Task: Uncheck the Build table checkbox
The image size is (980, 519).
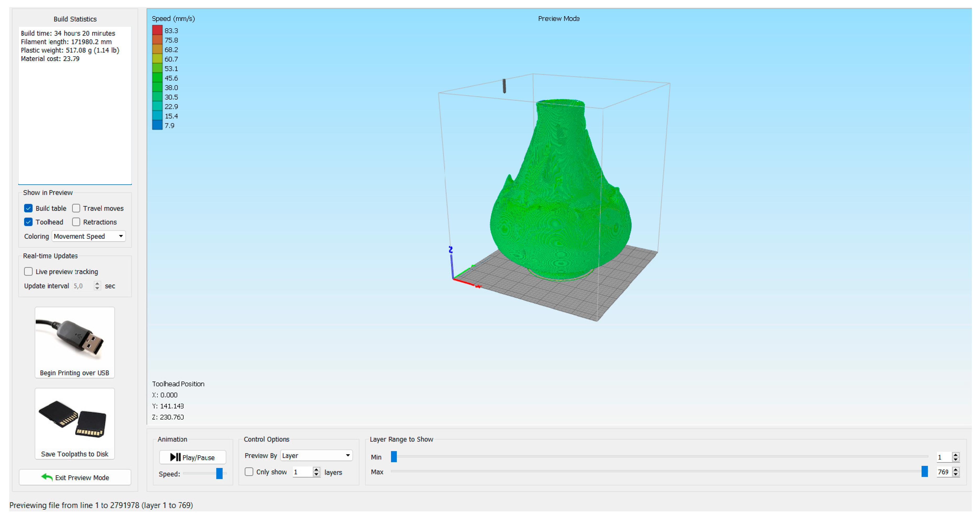Action: 28,208
